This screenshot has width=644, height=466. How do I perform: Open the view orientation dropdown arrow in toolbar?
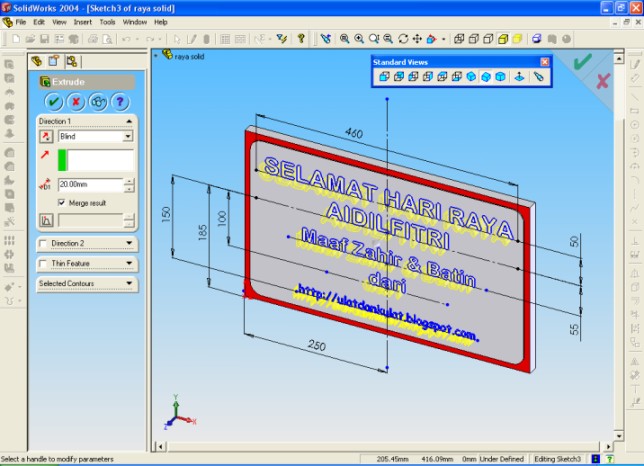click(444, 39)
